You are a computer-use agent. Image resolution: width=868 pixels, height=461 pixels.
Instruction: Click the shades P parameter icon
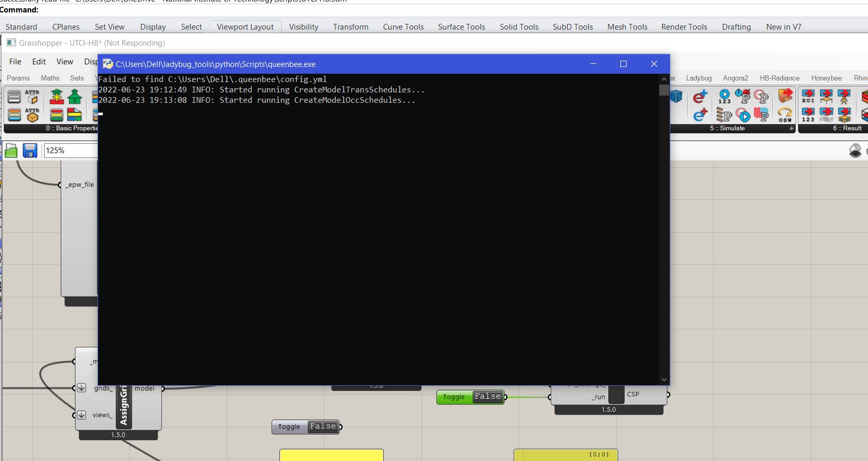coord(724,115)
